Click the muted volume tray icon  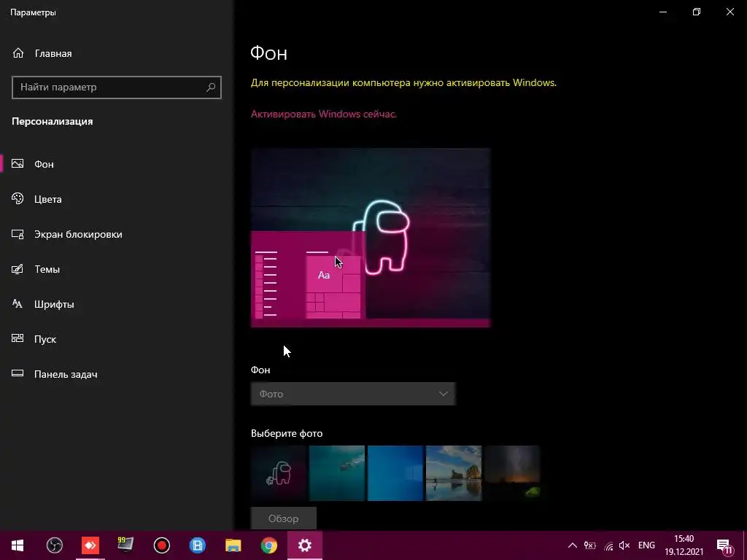[x=624, y=545]
